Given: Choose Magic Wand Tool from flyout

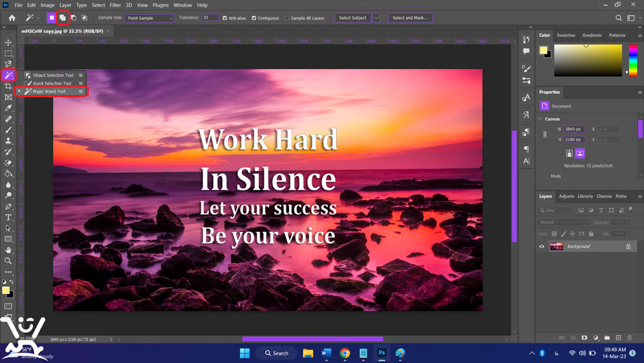Looking at the screenshot, I should coord(50,92).
